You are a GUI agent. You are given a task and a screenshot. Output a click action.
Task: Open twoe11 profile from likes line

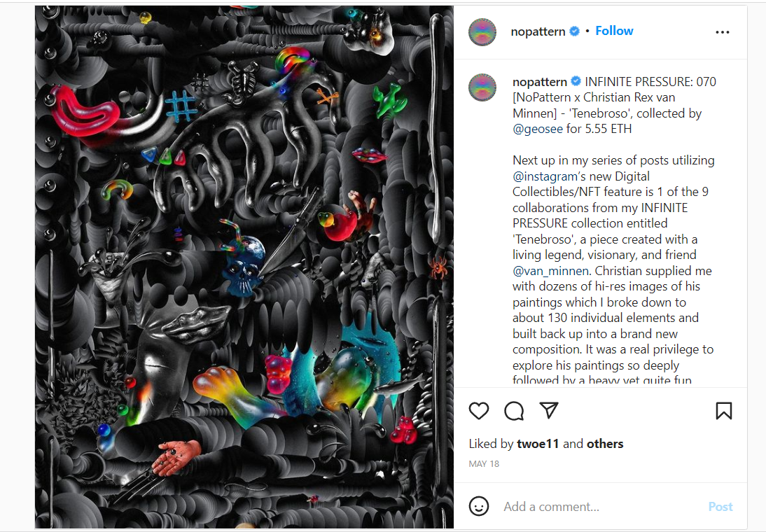[x=537, y=444]
